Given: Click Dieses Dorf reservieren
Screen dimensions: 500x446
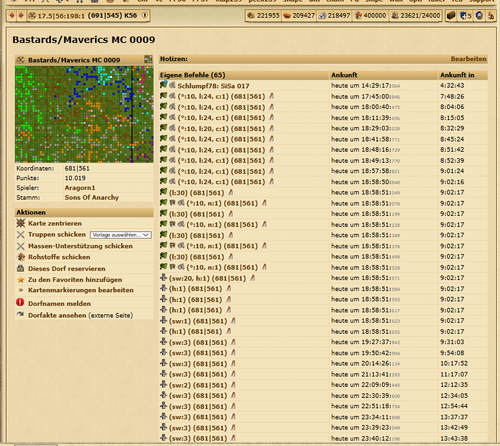Looking at the screenshot, I should pos(67,268).
